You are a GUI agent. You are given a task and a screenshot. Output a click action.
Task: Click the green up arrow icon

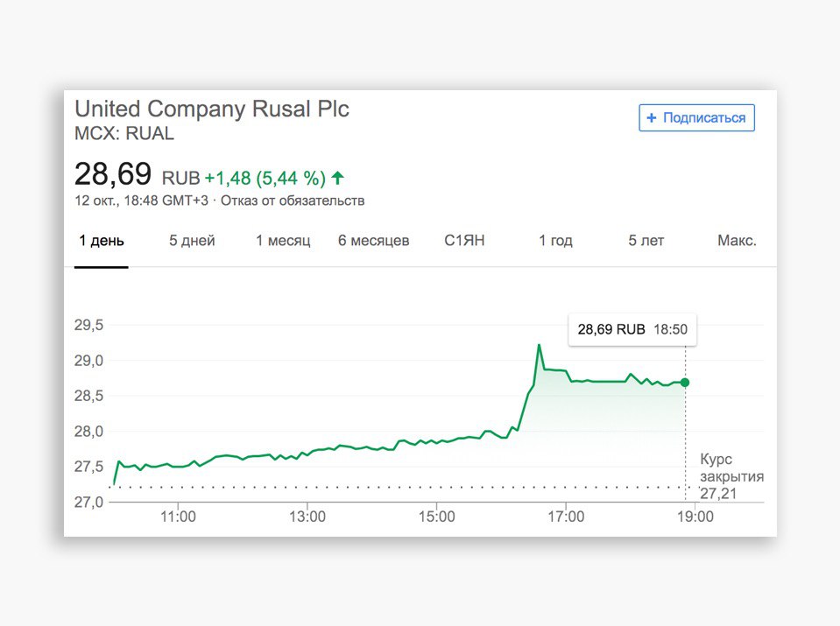pos(338,179)
